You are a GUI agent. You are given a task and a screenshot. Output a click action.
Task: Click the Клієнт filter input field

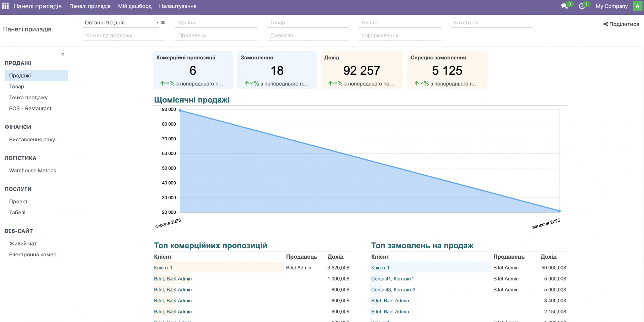(x=400, y=23)
